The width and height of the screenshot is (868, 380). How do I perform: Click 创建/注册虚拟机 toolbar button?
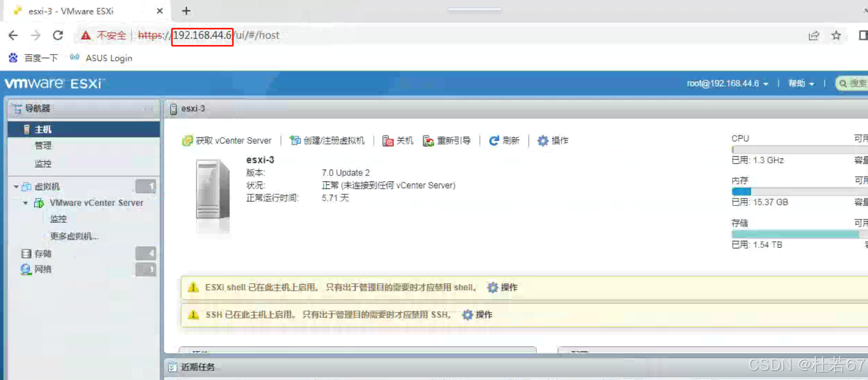(x=327, y=140)
